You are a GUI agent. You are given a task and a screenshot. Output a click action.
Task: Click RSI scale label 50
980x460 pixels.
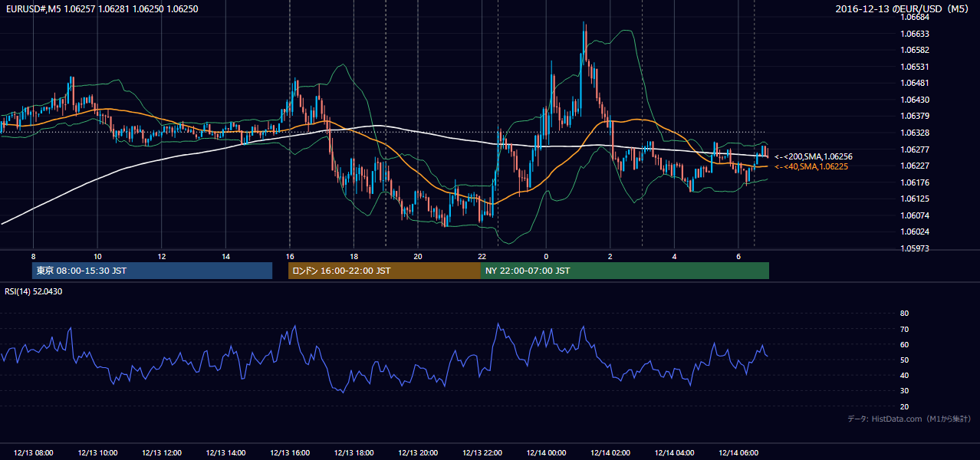pos(904,360)
